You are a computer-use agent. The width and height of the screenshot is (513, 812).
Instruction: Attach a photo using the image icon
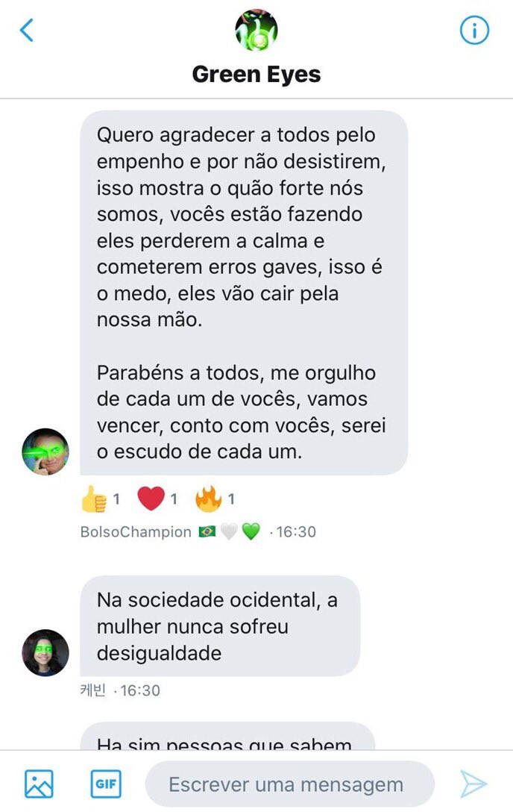point(39,784)
